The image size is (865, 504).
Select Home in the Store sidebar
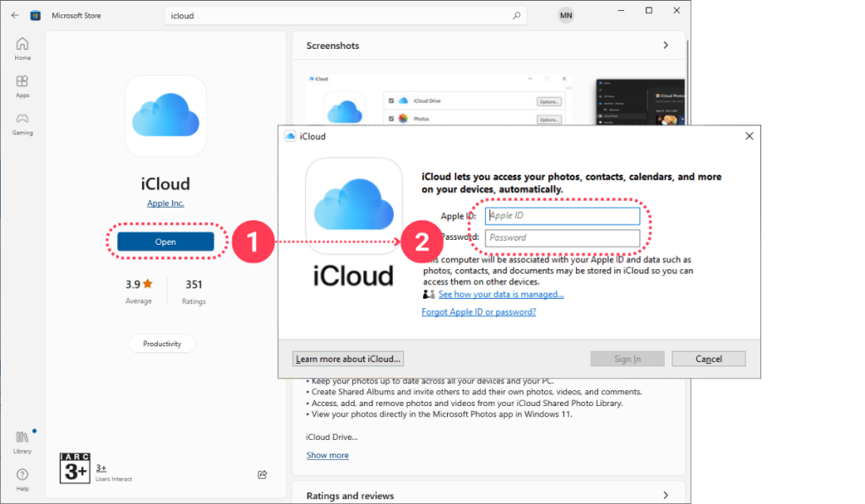pos(22,46)
